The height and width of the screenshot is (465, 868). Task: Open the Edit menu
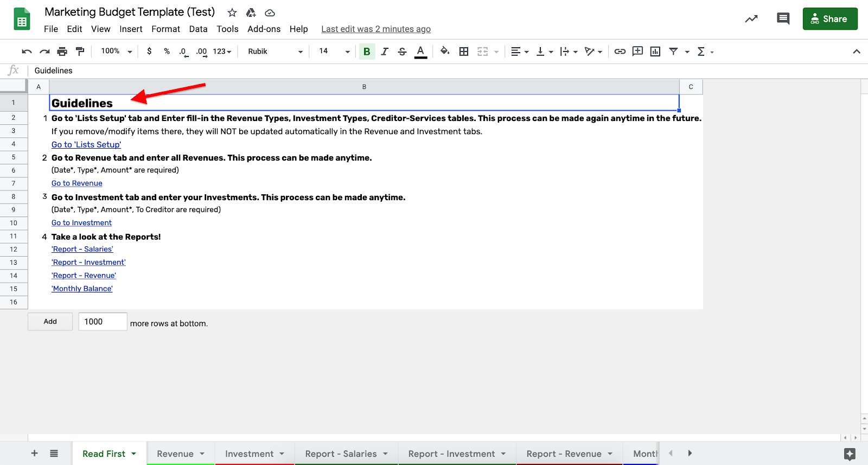(x=74, y=29)
